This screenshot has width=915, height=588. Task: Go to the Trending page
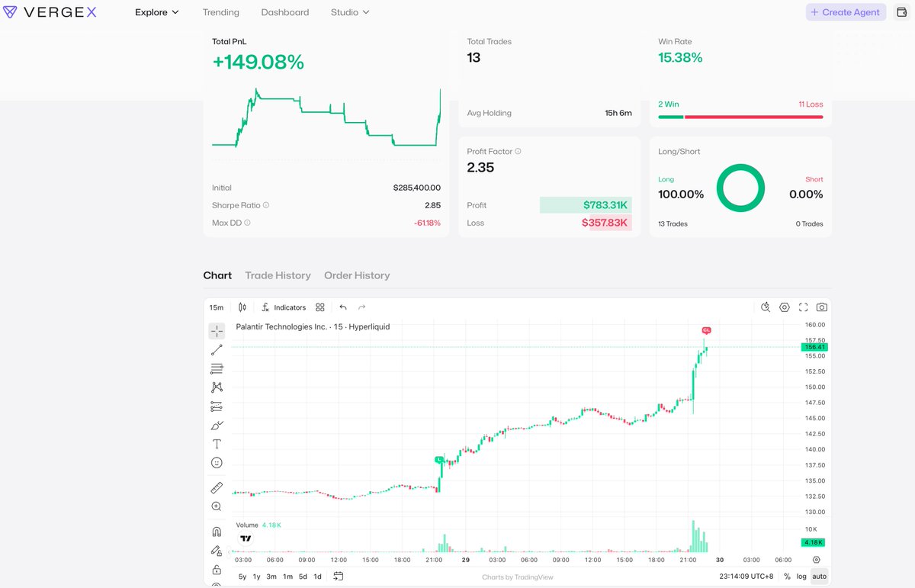tap(220, 12)
